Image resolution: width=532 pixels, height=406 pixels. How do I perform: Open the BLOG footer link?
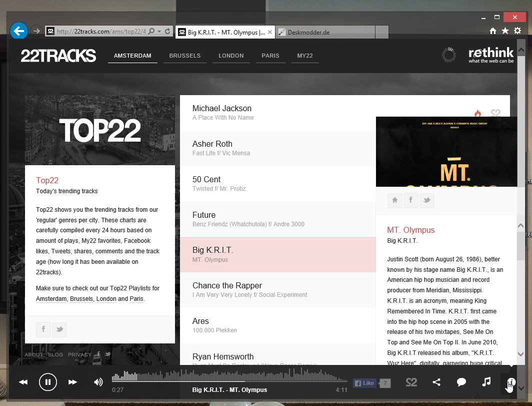55,355
